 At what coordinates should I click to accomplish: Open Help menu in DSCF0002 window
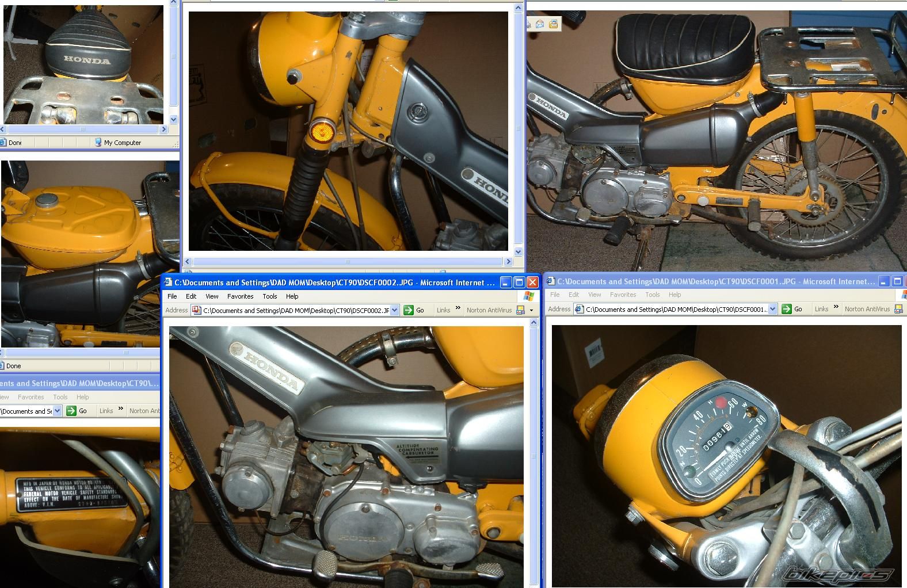click(292, 296)
